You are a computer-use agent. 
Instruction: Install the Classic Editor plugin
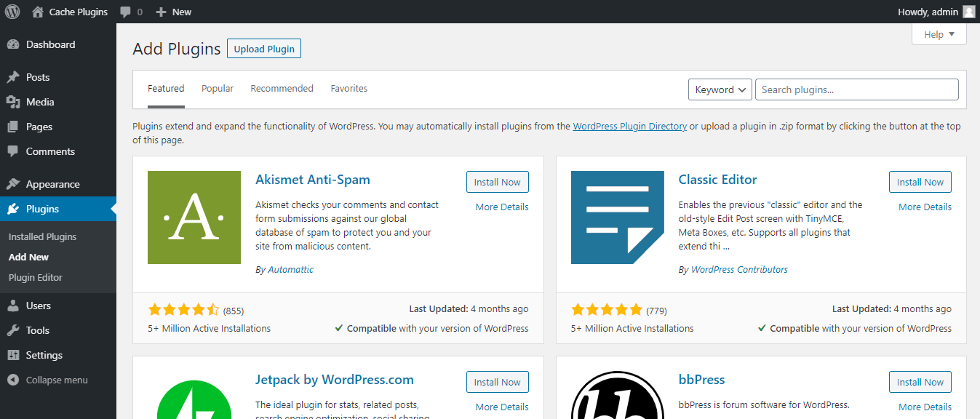tap(920, 182)
